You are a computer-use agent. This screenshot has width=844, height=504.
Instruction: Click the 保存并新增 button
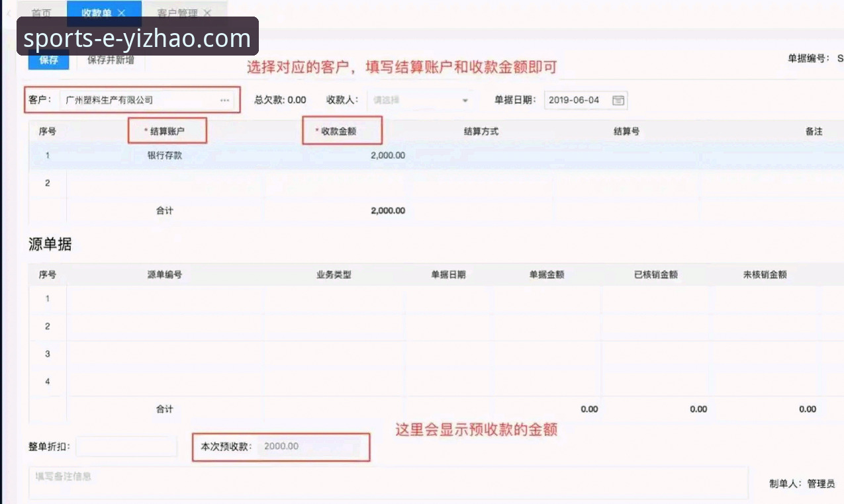click(x=109, y=59)
